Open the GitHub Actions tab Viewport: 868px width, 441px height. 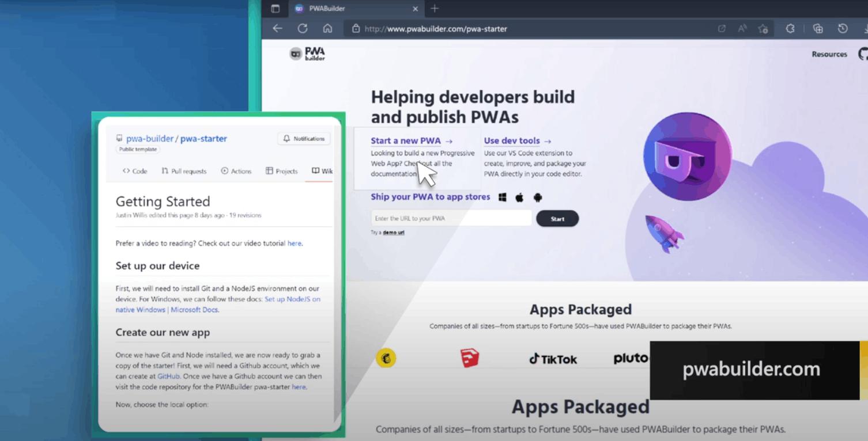(x=236, y=171)
